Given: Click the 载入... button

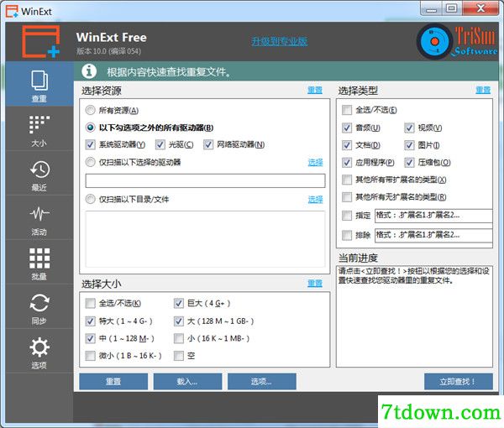Looking at the screenshot, I should pyautogui.click(x=187, y=382).
